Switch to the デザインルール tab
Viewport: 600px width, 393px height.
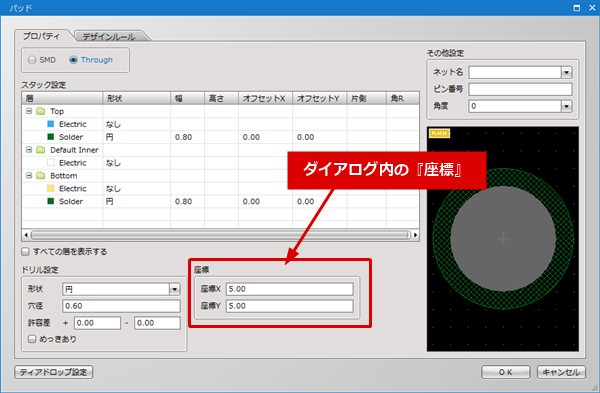[x=109, y=37]
